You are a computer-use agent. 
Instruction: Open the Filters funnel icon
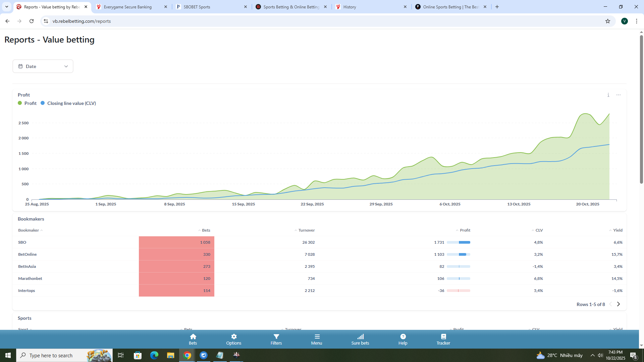tap(276, 337)
